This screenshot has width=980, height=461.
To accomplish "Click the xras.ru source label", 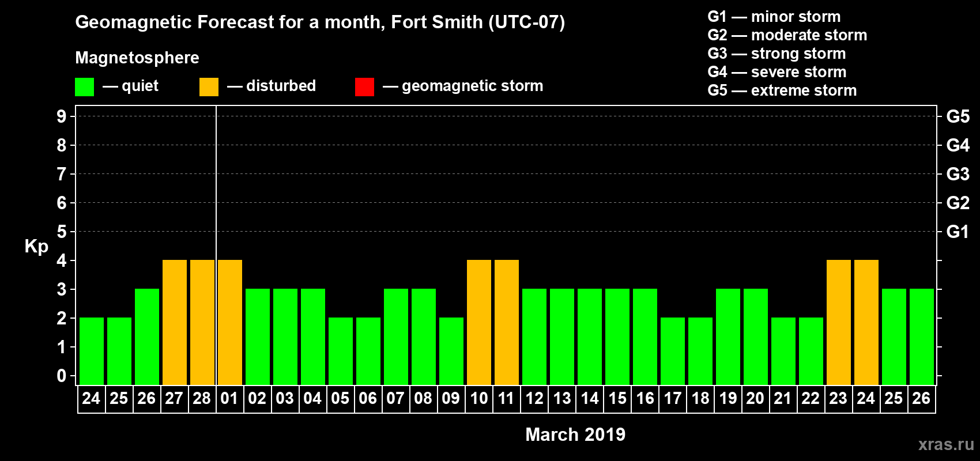I will (x=946, y=444).
